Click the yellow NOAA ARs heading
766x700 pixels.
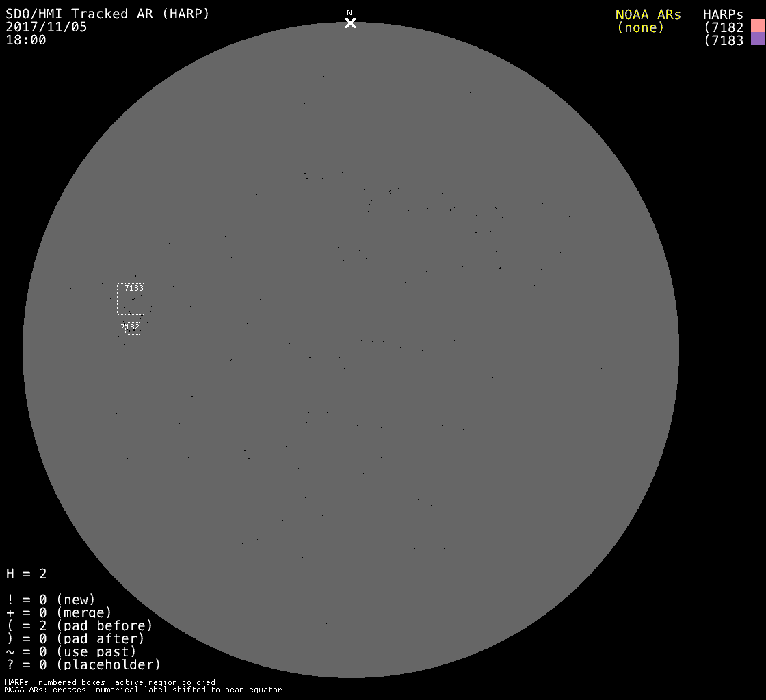(x=648, y=14)
